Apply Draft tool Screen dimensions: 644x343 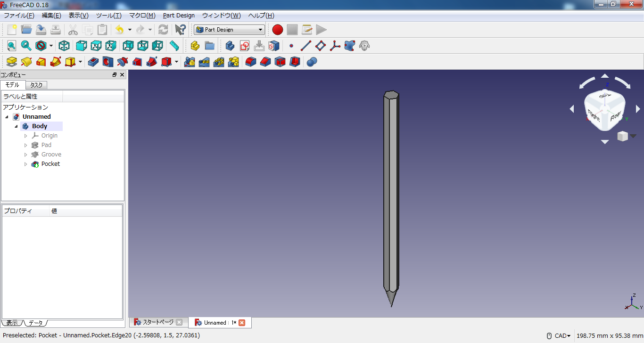coord(280,62)
